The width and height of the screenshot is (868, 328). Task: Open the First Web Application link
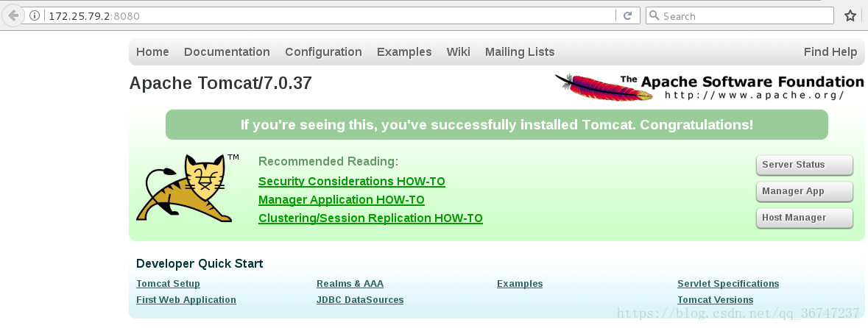tap(186, 300)
